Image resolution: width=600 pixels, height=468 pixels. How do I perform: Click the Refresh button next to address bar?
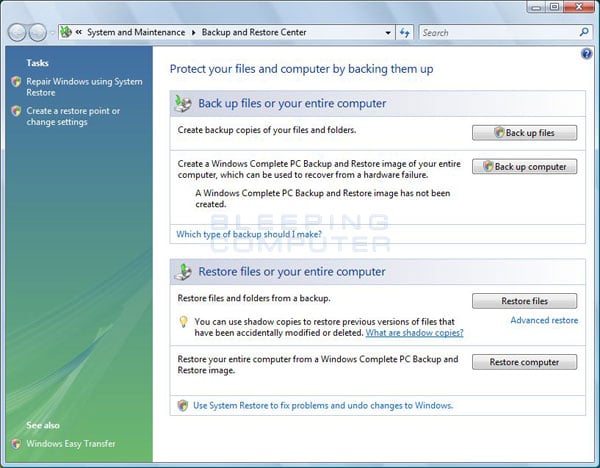pos(404,33)
